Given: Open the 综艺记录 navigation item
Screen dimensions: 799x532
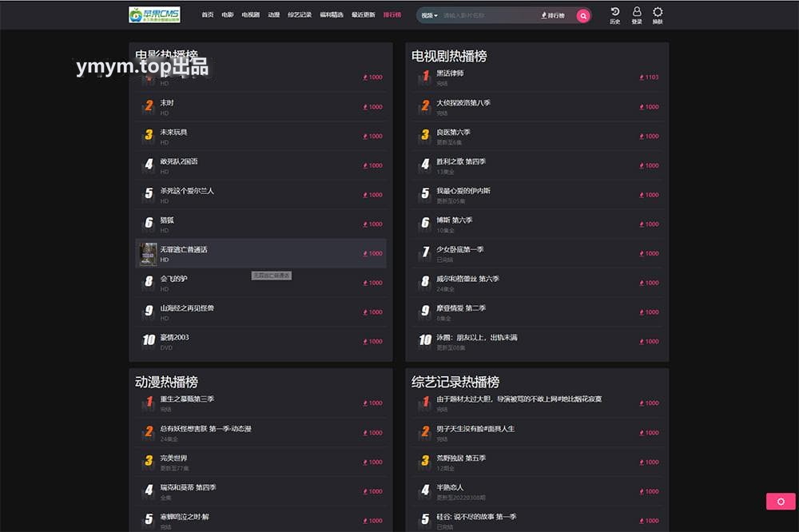Looking at the screenshot, I should (x=300, y=14).
